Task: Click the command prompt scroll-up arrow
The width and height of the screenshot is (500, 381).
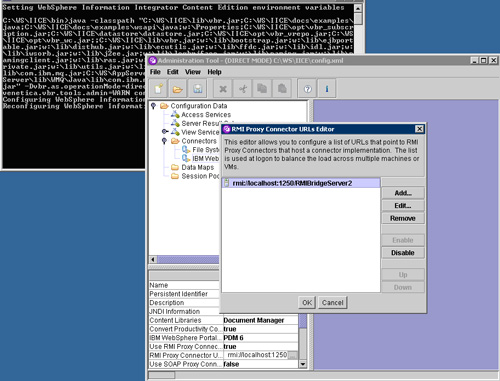Action: pos(358,8)
